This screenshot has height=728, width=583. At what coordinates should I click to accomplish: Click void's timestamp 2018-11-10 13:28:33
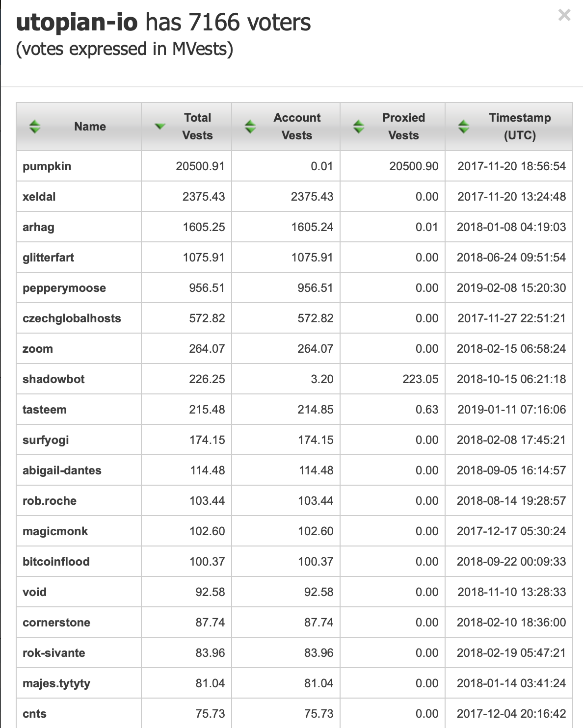[511, 592]
